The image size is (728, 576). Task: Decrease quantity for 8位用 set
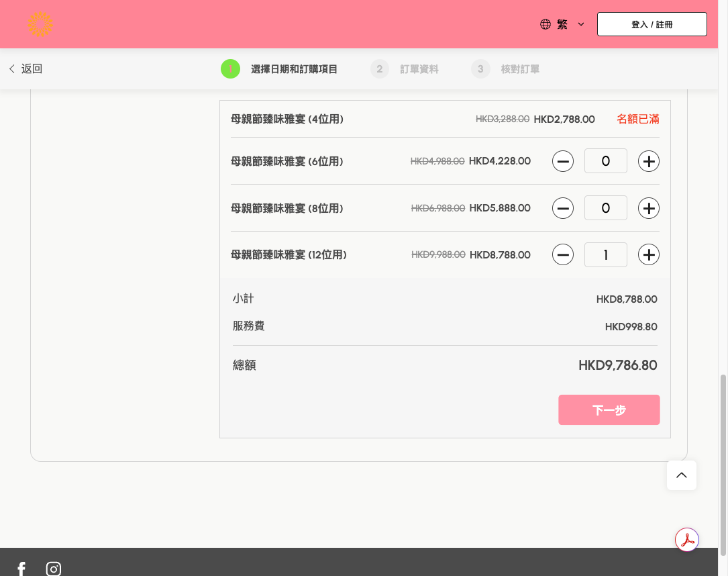tap(563, 208)
